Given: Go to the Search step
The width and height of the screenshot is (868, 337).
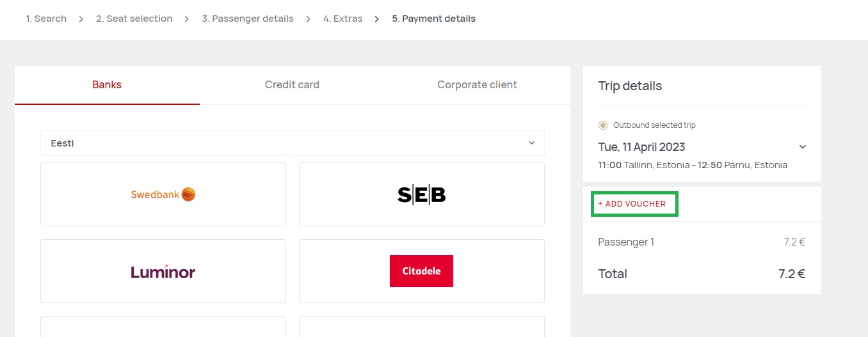Looking at the screenshot, I should (x=46, y=19).
